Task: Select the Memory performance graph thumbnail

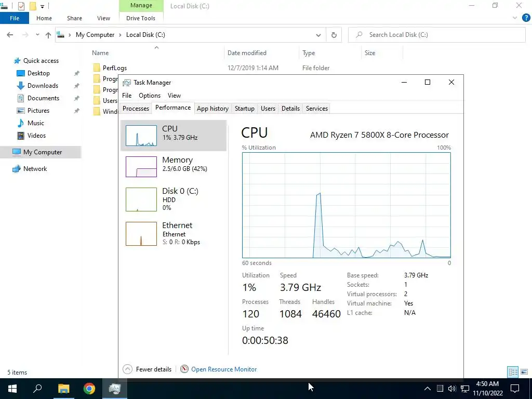Action: [141, 167]
